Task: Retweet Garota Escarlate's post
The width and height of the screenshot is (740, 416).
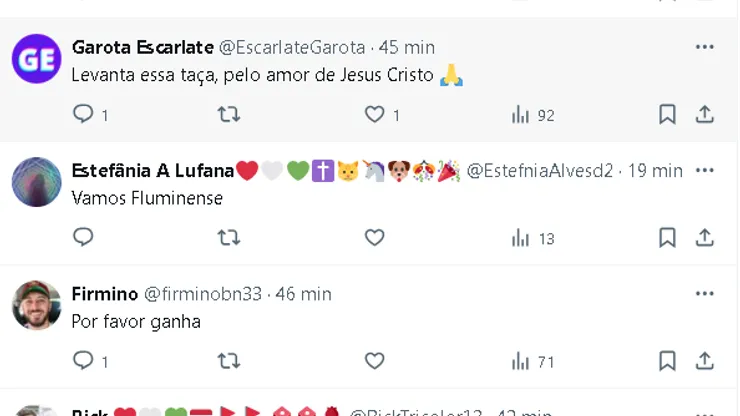Action: pos(229,115)
